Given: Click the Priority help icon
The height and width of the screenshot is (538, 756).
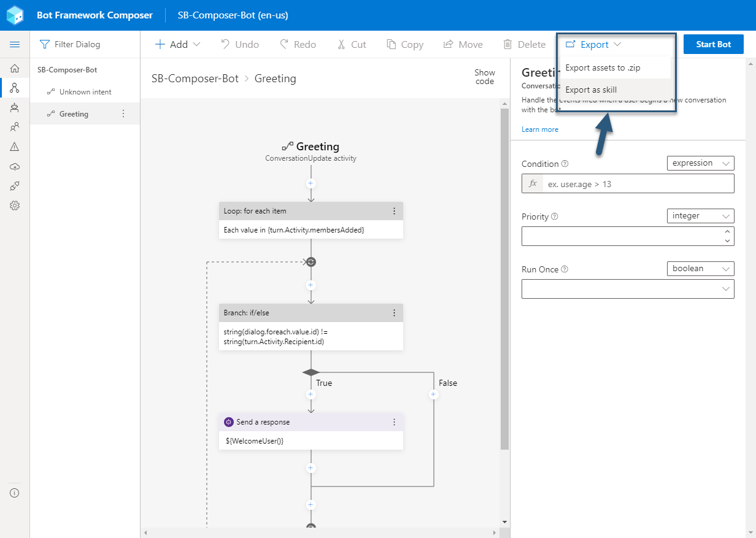Looking at the screenshot, I should (x=555, y=217).
